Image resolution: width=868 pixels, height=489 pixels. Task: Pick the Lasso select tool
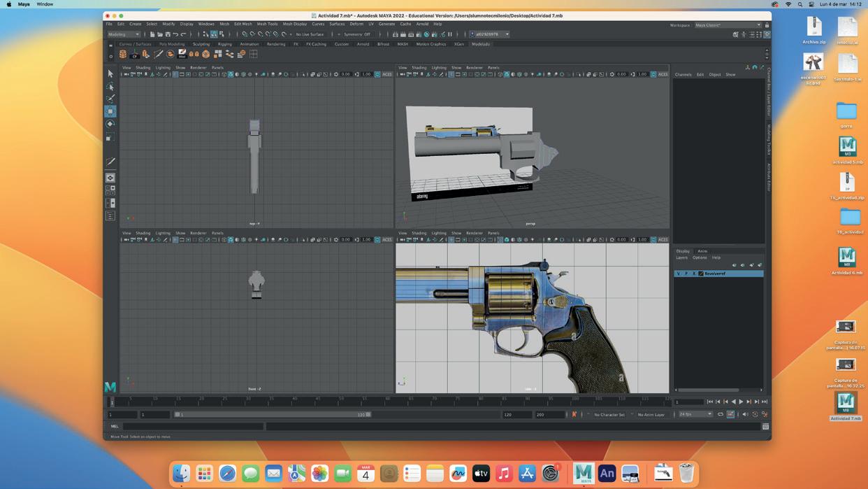(110, 86)
